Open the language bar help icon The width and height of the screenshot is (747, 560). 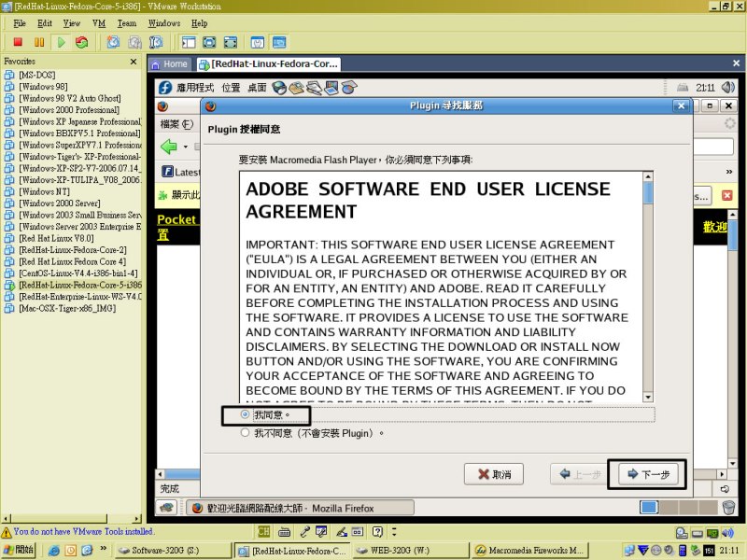pyautogui.click(x=378, y=531)
